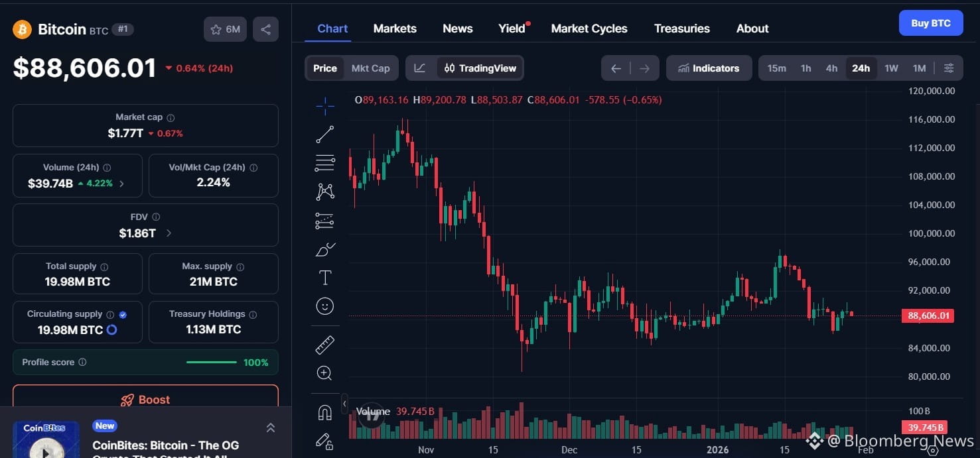Expand the FDV details chevron
The height and width of the screenshot is (458, 980).
click(169, 233)
